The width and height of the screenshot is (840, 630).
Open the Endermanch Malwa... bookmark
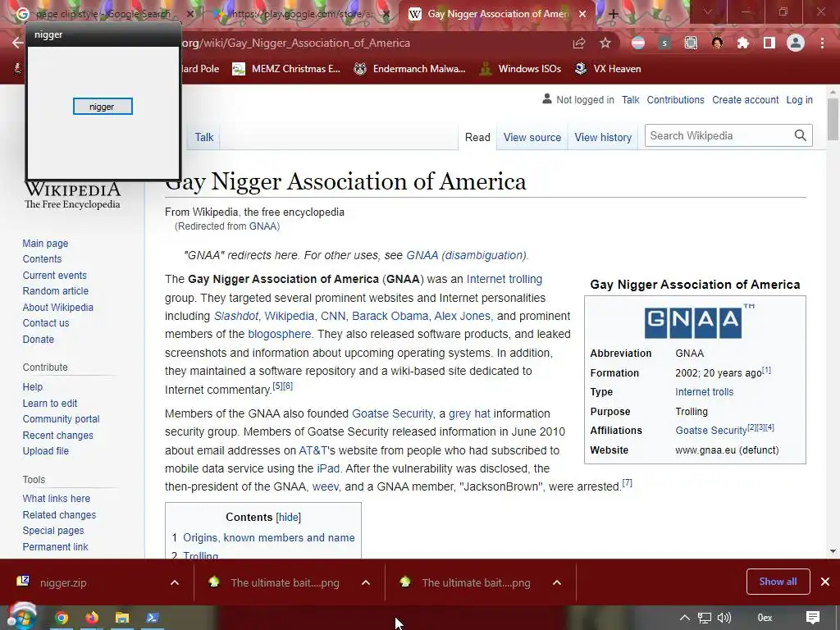(410, 69)
